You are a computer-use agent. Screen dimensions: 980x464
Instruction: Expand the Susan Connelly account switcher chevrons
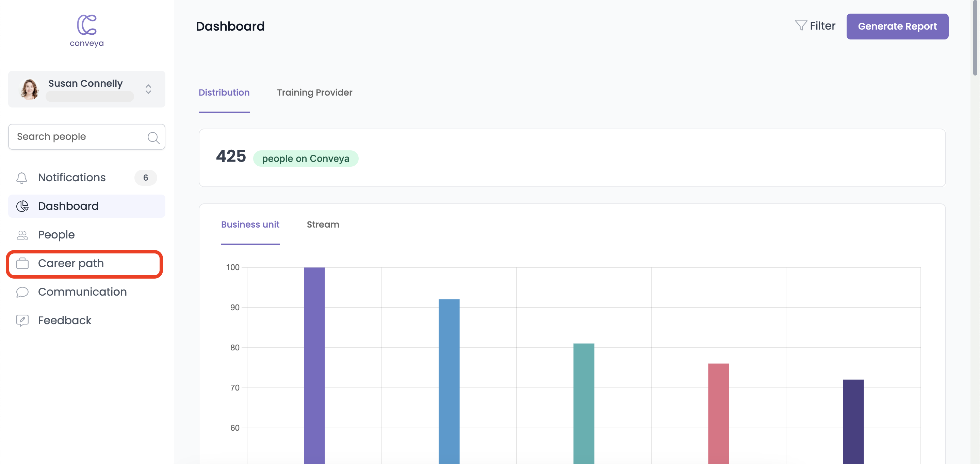(148, 89)
